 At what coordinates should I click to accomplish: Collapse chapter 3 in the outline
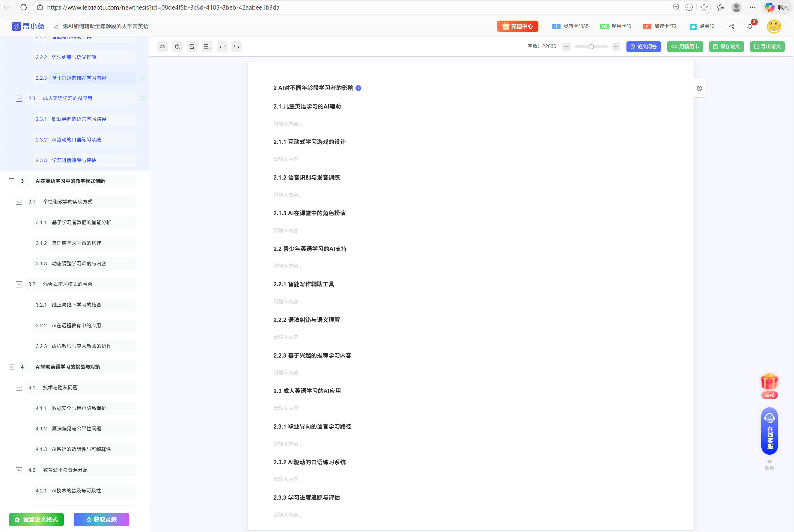11,181
